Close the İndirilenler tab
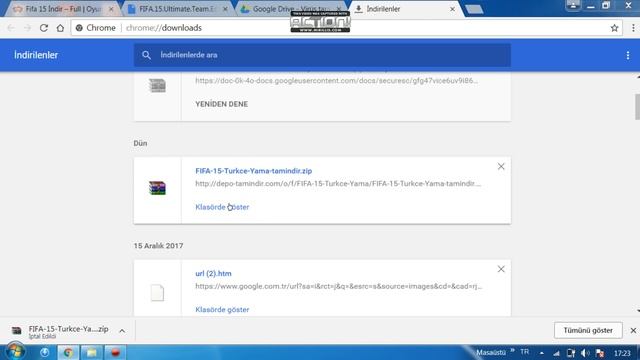This screenshot has width=640, height=360. (x=452, y=9)
